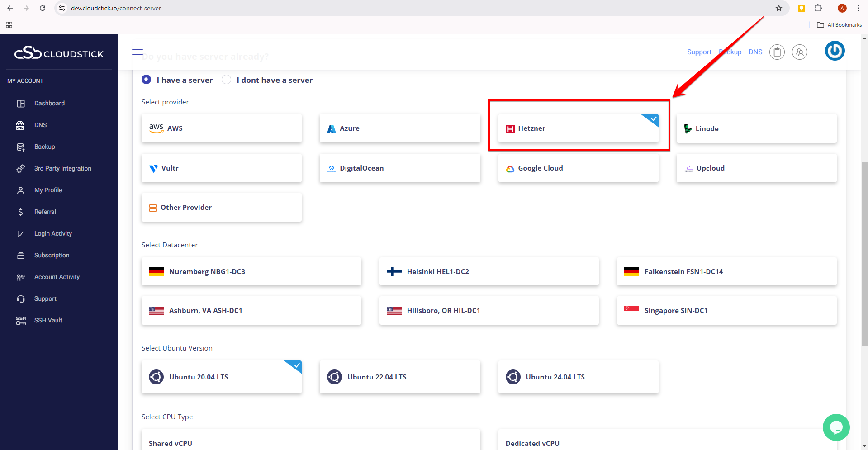Choose Ubuntu 22.04 LTS version
This screenshot has width=868, height=450.
399,377
